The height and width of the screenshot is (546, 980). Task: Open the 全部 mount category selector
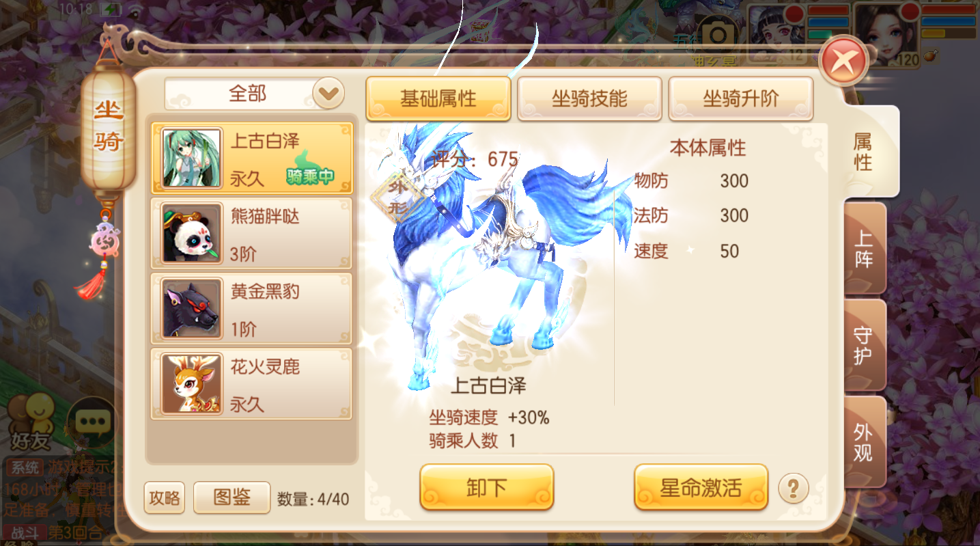[255, 94]
